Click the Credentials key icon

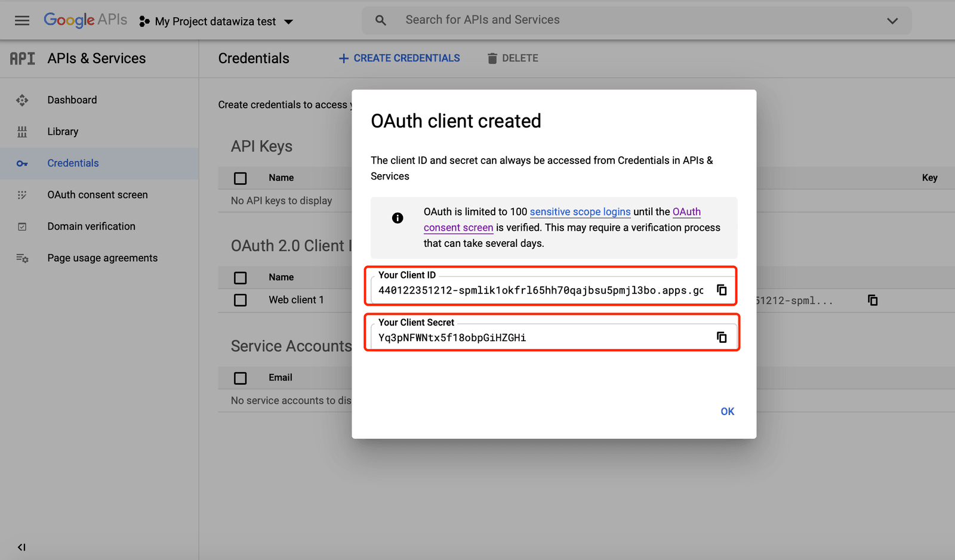coord(22,163)
